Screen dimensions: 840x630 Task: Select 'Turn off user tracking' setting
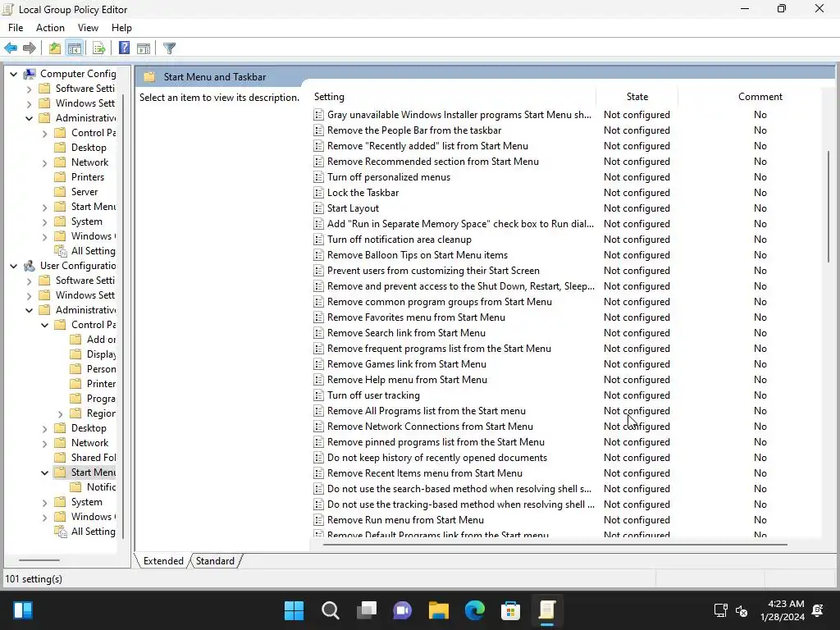[373, 395]
